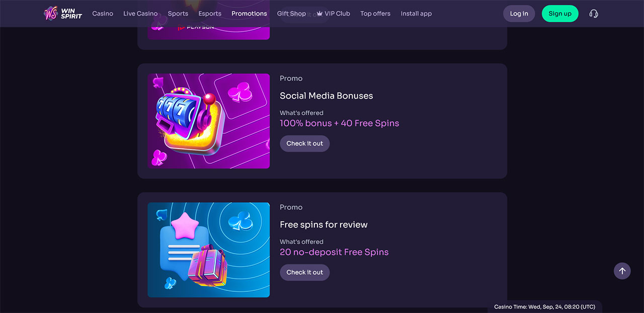Click the VIP Club crown icon
Image resolution: width=644 pixels, height=313 pixels.
click(x=319, y=14)
